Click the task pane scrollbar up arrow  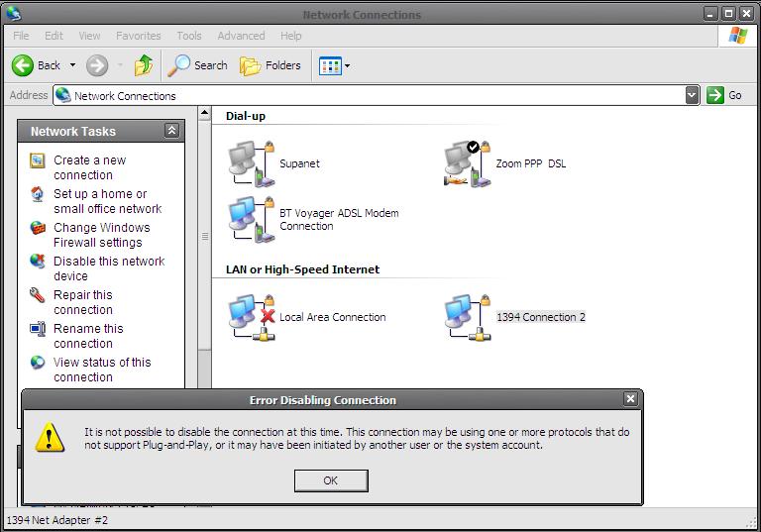pos(205,113)
